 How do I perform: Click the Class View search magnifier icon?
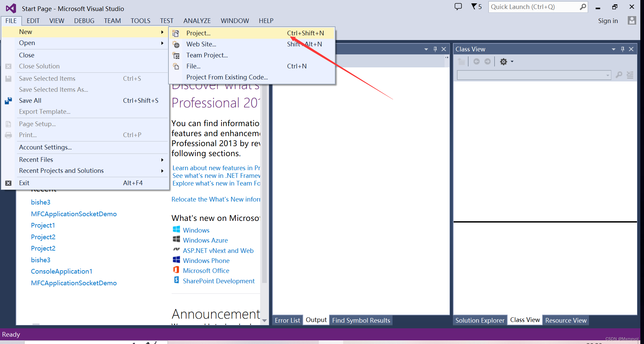(x=619, y=75)
